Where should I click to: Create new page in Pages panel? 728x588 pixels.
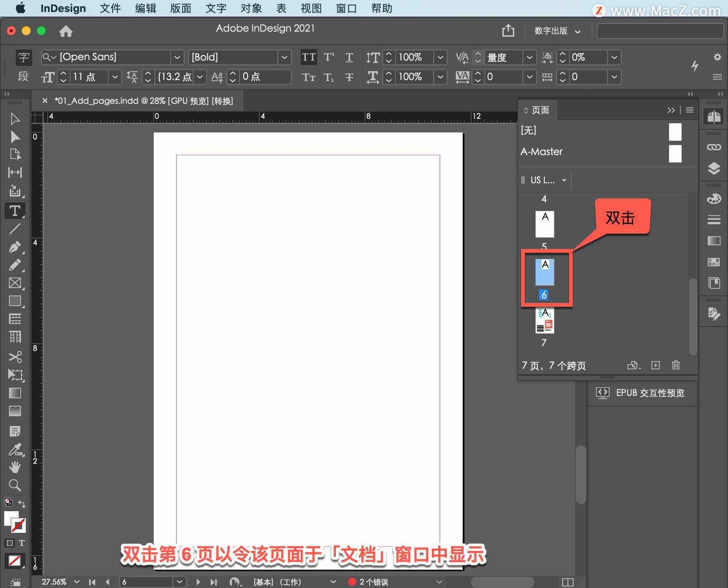coord(655,365)
